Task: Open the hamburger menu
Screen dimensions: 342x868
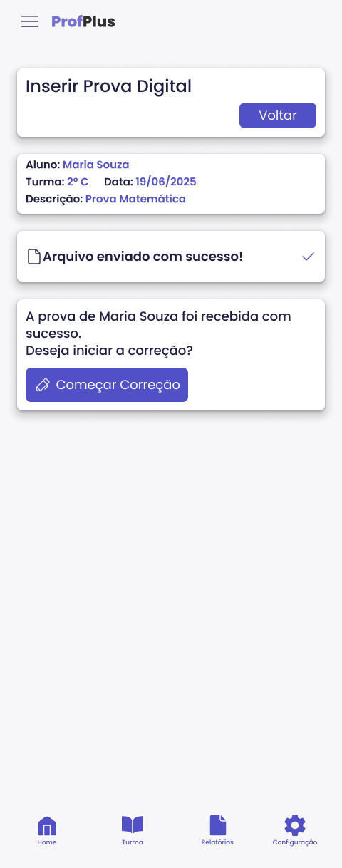Action: [x=30, y=21]
